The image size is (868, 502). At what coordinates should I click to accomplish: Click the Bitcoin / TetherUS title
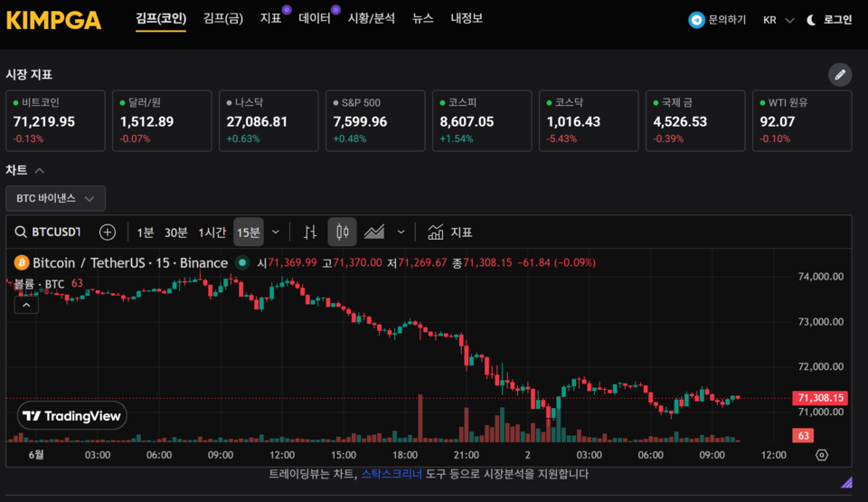(x=130, y=262)
